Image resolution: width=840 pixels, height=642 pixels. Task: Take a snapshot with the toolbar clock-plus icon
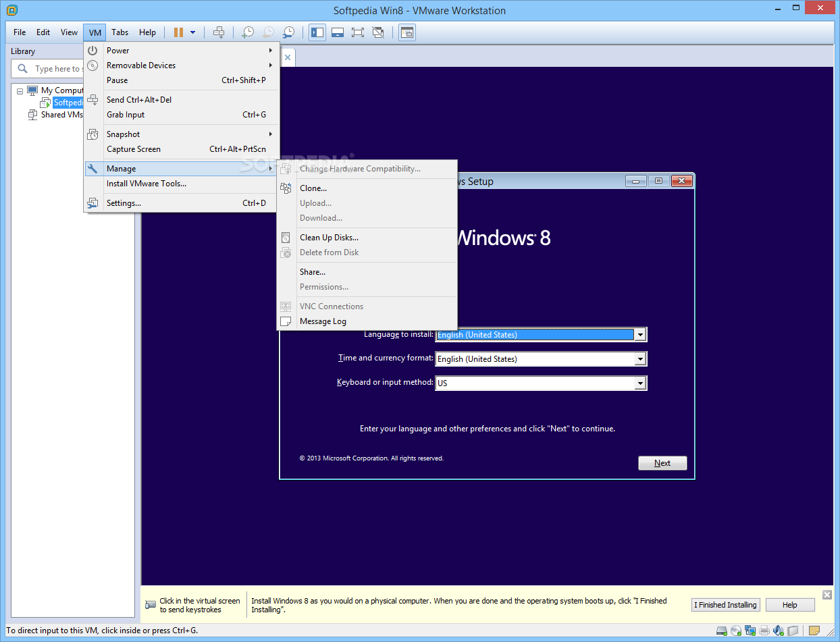pyautogui.click(x=248, y=32)
